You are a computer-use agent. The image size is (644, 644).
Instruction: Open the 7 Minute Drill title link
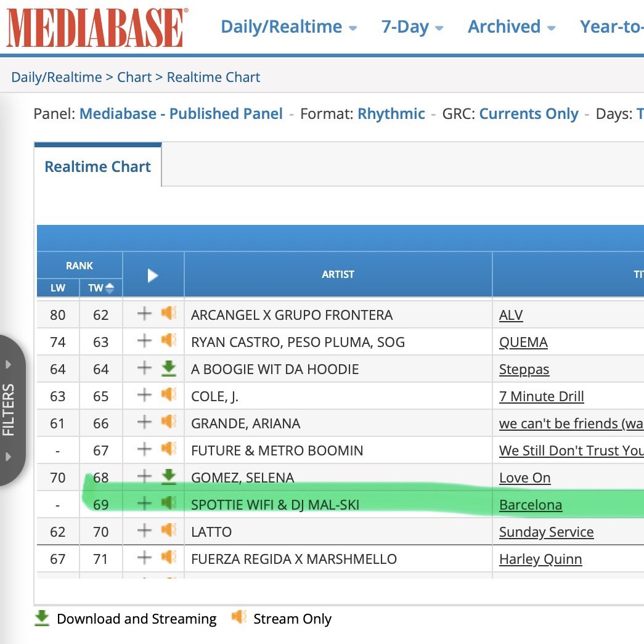541,396
